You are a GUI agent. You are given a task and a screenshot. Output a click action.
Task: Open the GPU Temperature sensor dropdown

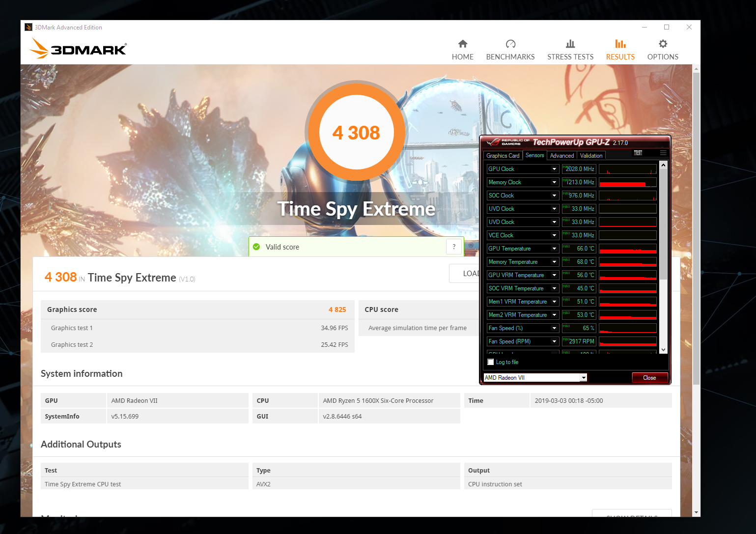click(554, 249)
